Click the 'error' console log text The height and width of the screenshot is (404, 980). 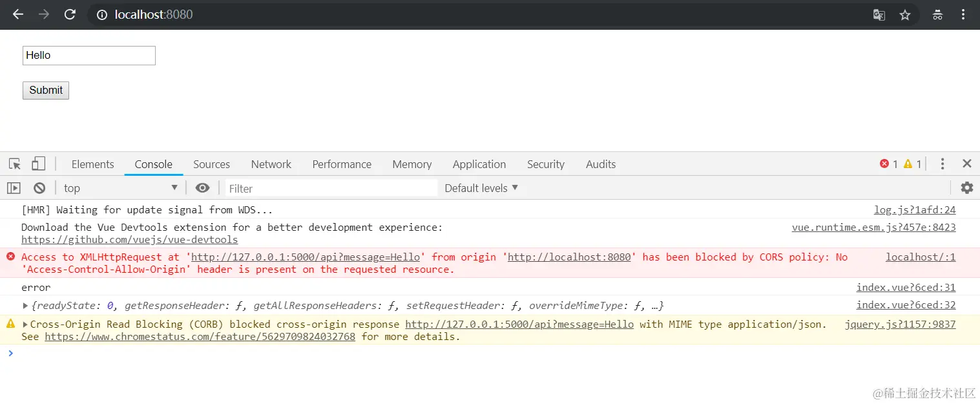coord(36,288)
